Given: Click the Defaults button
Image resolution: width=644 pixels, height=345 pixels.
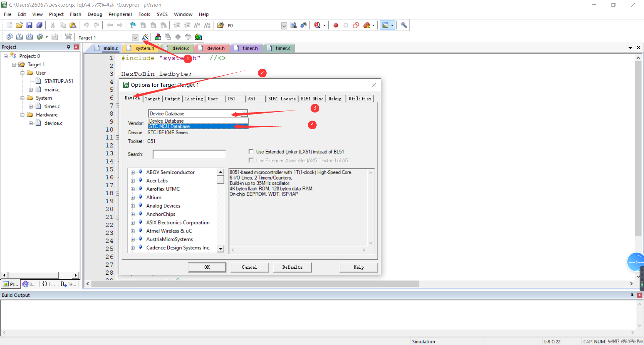Looking at the screenshot, I should click(292, 267).
